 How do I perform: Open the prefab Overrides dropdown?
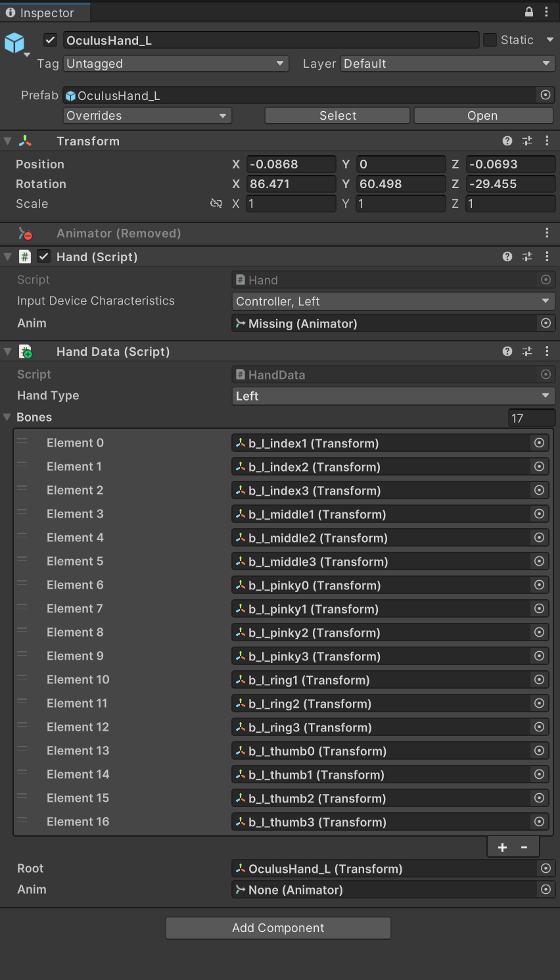coord(147,116)
